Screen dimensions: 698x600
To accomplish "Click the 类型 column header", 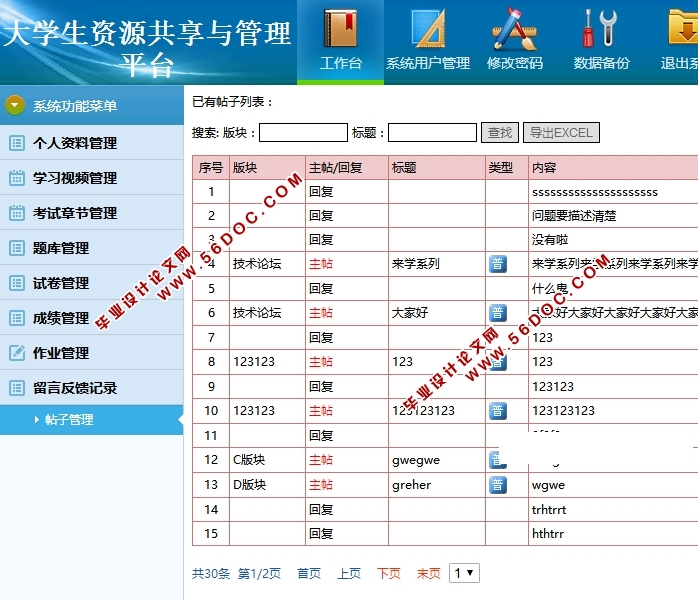I will 507,168.
